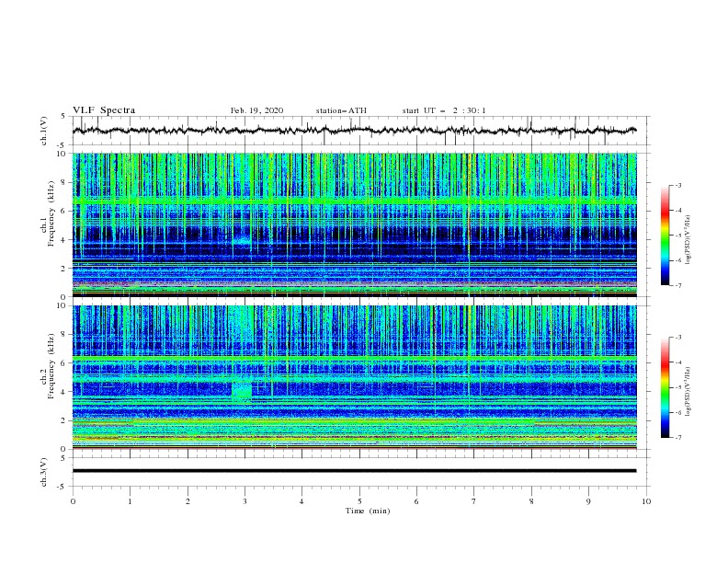
Task: Click the "start UT = 2:30:1" text
Action: 444,110
